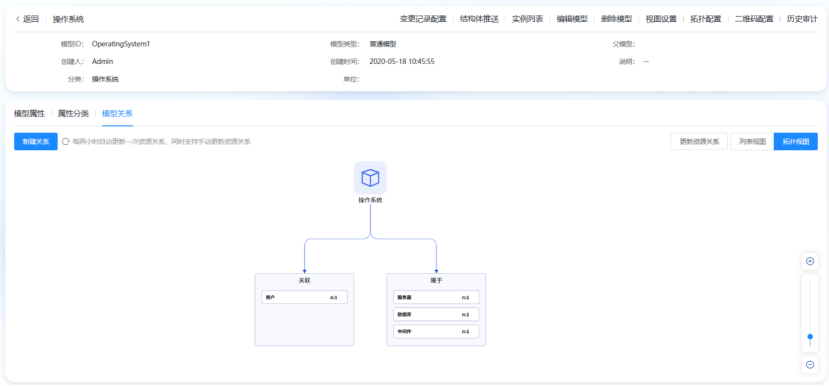The width and height of the screenshot is (829, 386).
Task: Click the 操作系统 cube node icon
Action: tap(370, 177)
